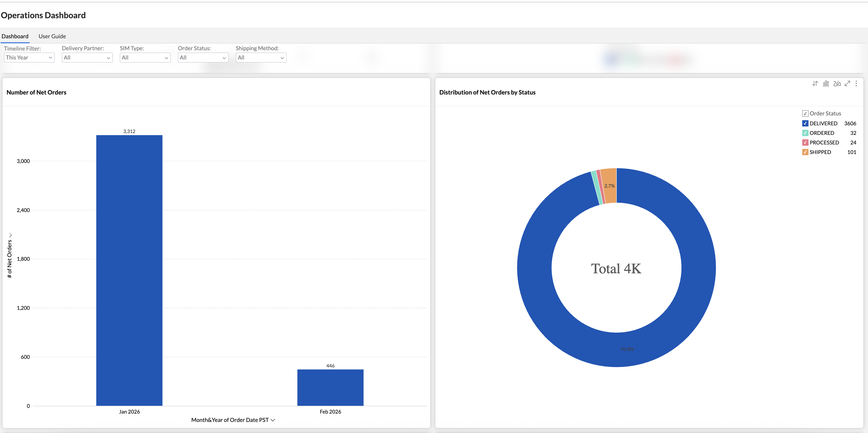
Task: Toggle the Order Status legend checkbox
Action: (805, 114)
